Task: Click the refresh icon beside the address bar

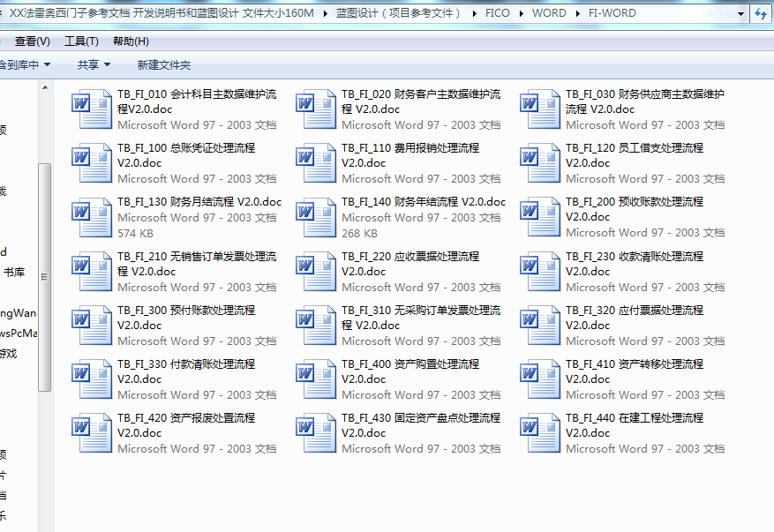Action: [x=761, y=14]
